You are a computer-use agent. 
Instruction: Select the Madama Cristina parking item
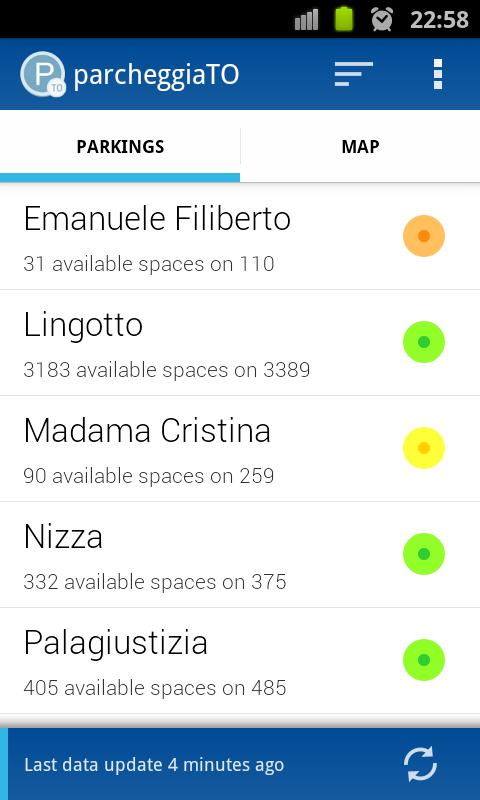pos(240,448)
